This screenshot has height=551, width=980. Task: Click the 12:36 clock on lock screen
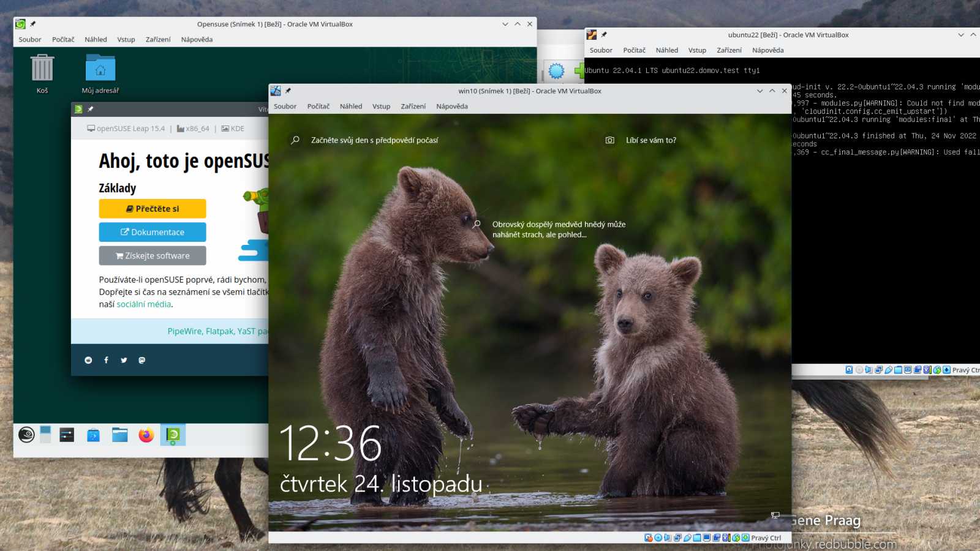pos(330,443)
